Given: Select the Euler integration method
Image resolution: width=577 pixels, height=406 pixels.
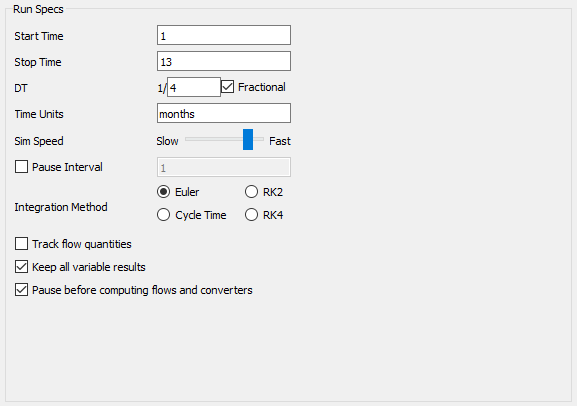Looking at the screenshot, I should pyautogui.click(x=163, y=192).
